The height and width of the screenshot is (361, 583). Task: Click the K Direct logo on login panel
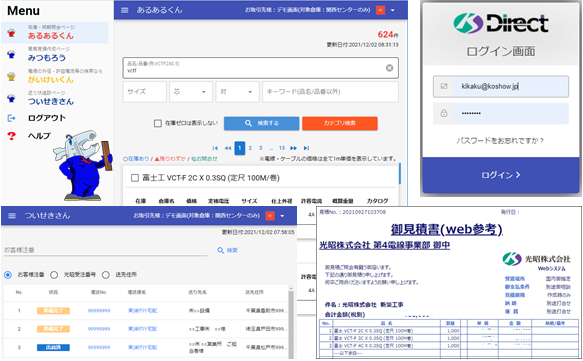point(501,23)
